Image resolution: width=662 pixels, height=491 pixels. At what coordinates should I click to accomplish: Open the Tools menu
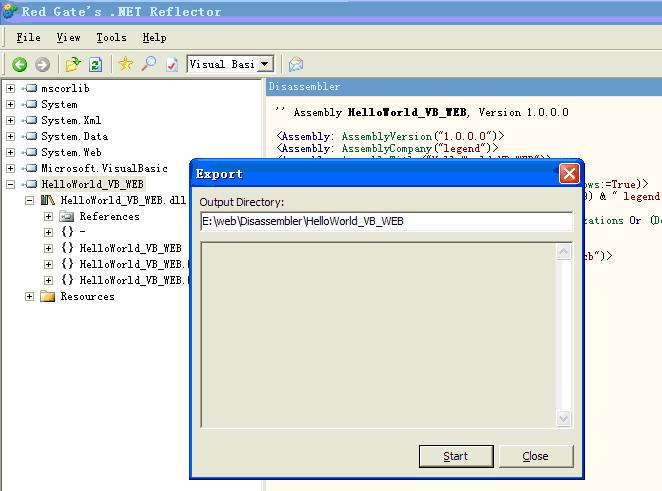(x=111, y=38)
